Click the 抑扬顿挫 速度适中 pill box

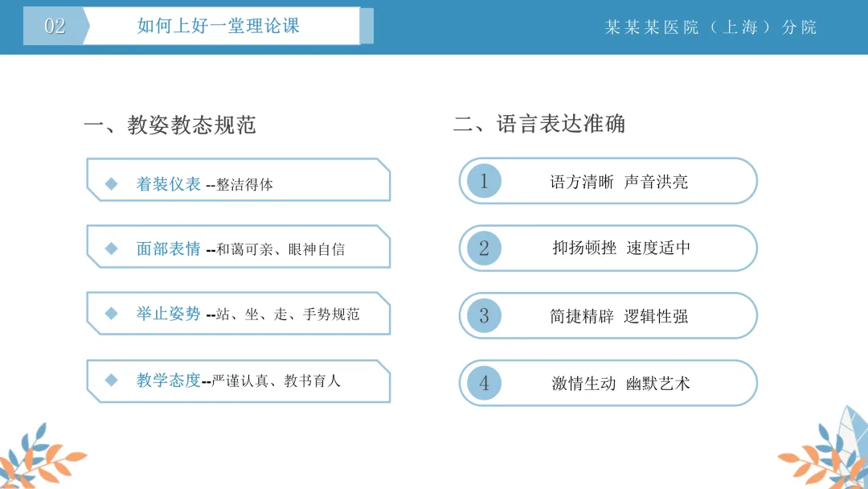pyautogui.click(x=608, y=248)
